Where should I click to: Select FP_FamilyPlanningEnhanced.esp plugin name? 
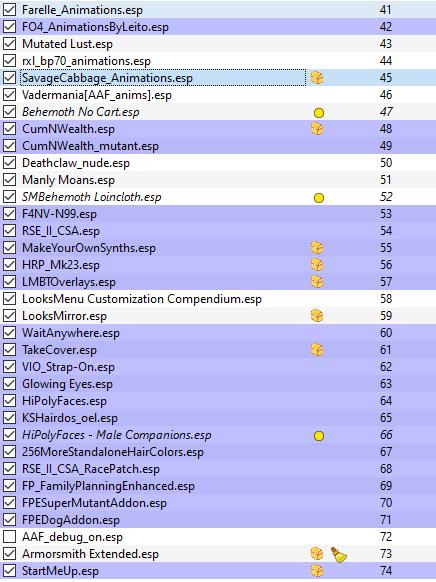click(108, 486)
